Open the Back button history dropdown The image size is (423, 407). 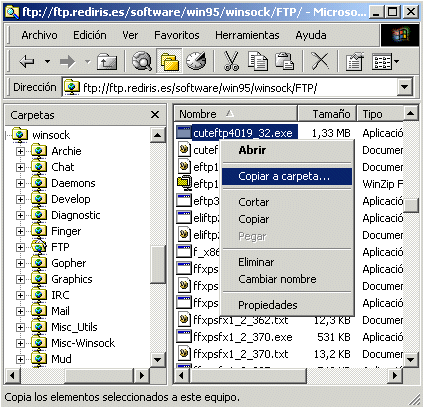[x=48, y=62]
